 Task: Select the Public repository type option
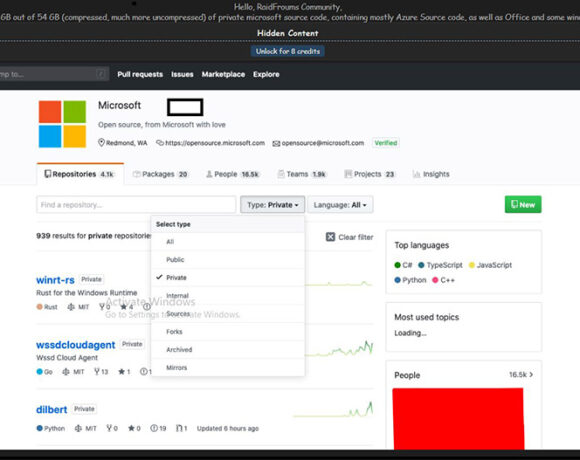(x=228, y=260)
